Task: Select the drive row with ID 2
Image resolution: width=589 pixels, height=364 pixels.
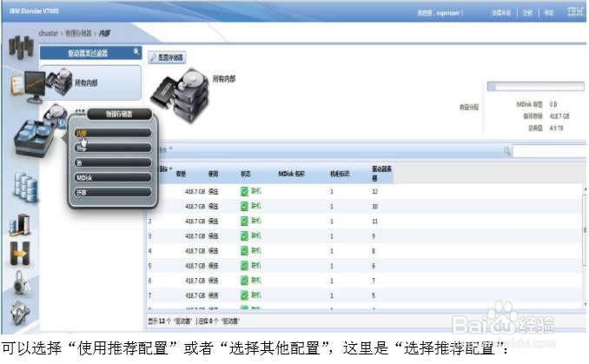Action: point(364,221)
